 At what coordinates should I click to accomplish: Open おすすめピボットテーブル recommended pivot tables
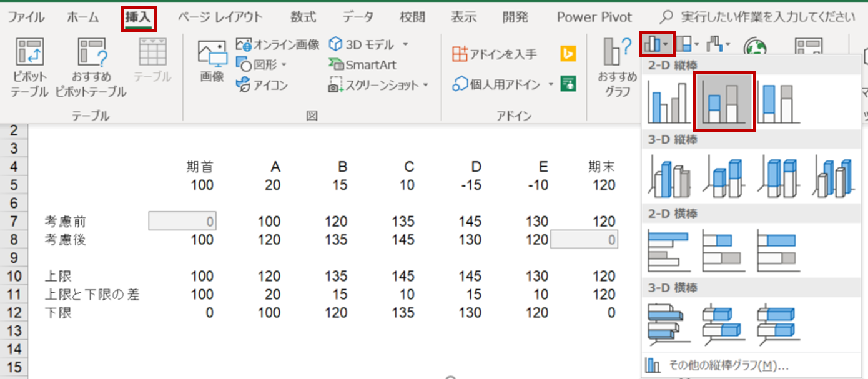(91, 53)
